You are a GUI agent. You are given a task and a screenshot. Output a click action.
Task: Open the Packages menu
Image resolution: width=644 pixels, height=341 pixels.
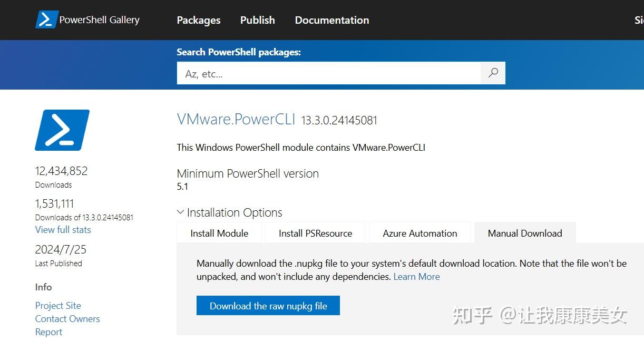(199, 20)
